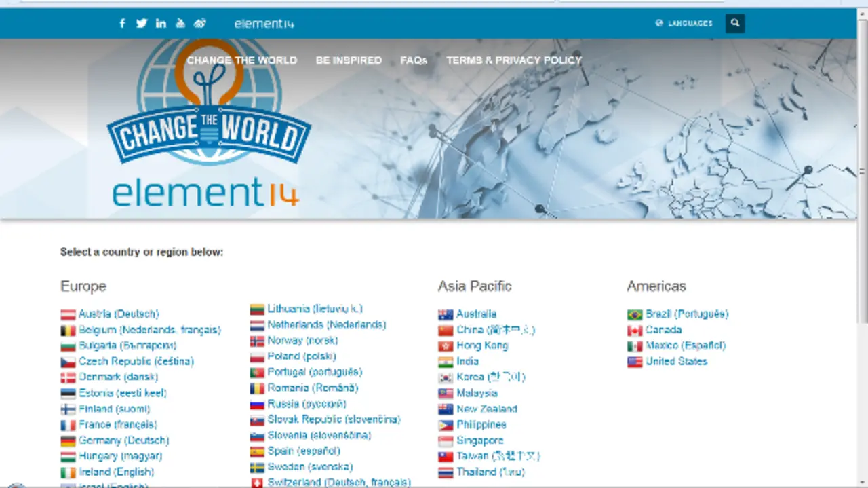Click the Germany flag icon
The height and width of the screenshot is (488, 868).
point(68,441)
